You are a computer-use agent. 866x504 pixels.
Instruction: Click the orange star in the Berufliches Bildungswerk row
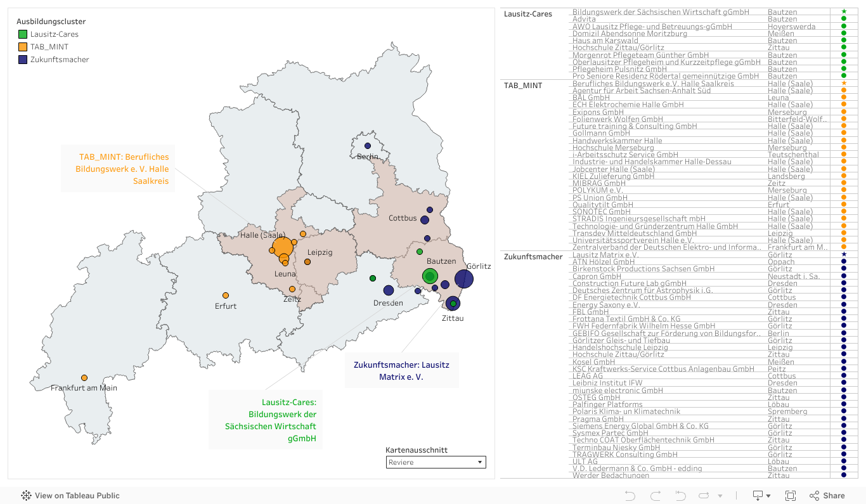coord(844,83)
